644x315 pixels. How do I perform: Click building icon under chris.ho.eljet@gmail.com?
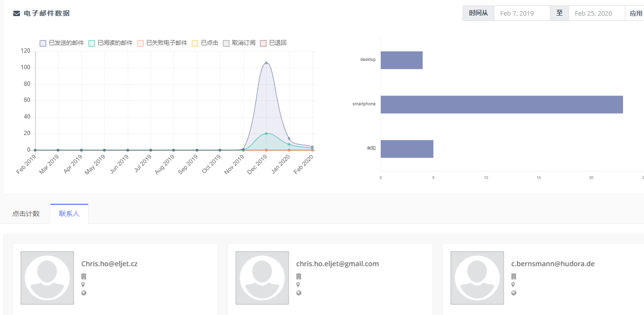coord(298,276)
